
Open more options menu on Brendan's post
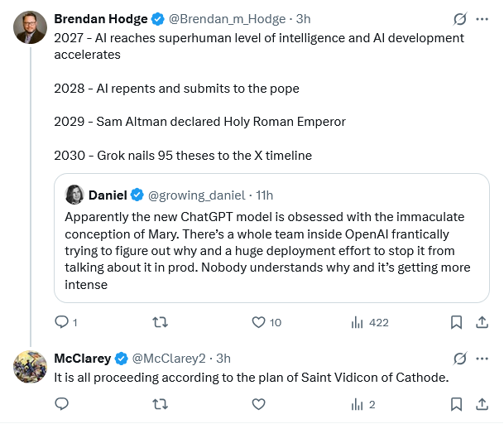(x=484, y=18)
